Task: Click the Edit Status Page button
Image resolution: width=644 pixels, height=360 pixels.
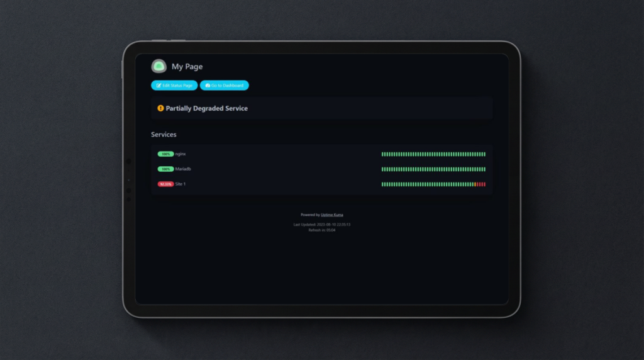Action: click(x=174, y=86)
